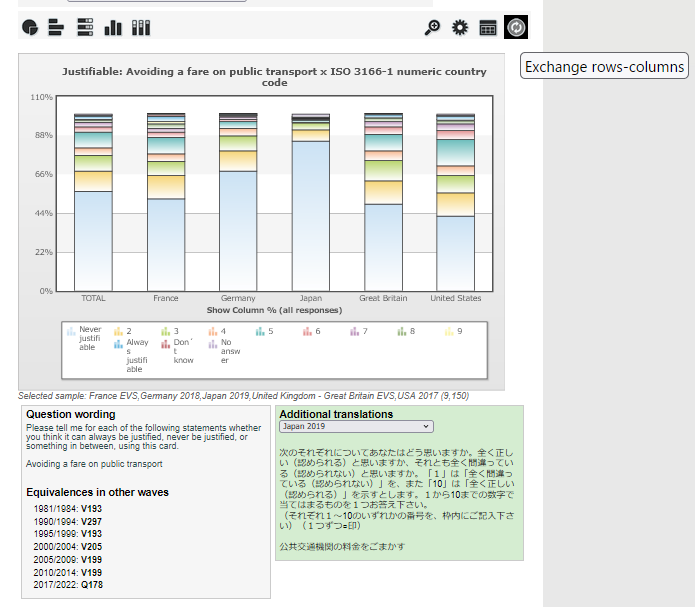Screen dimensions: 695x607
Task: Click the 'France' axis label
Action: [x=166, y=298]
